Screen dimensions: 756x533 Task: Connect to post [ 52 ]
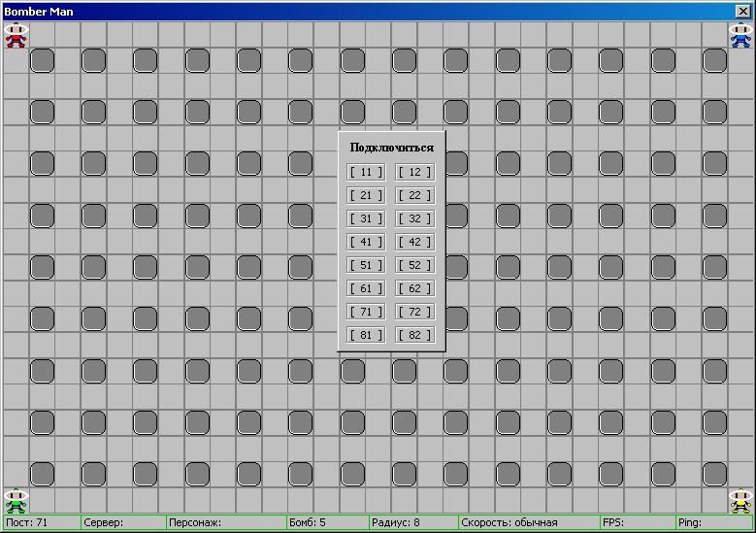click(x=414, y=265)
